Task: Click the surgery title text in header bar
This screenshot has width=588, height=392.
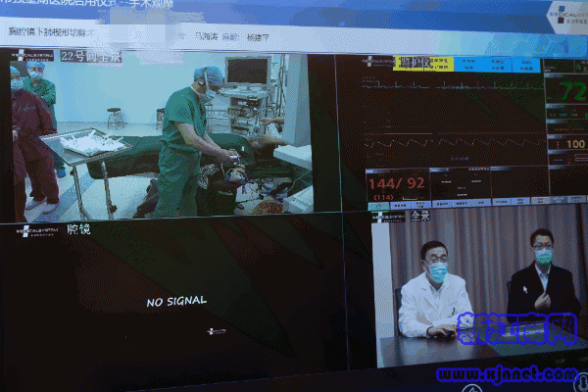Action: (59, 31)
